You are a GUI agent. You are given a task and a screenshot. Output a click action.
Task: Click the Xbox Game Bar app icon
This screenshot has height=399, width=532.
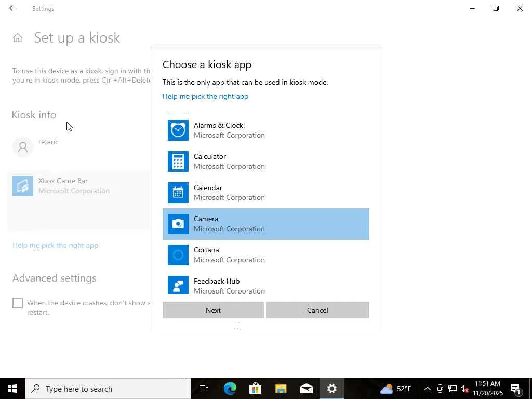click(23, 186)
